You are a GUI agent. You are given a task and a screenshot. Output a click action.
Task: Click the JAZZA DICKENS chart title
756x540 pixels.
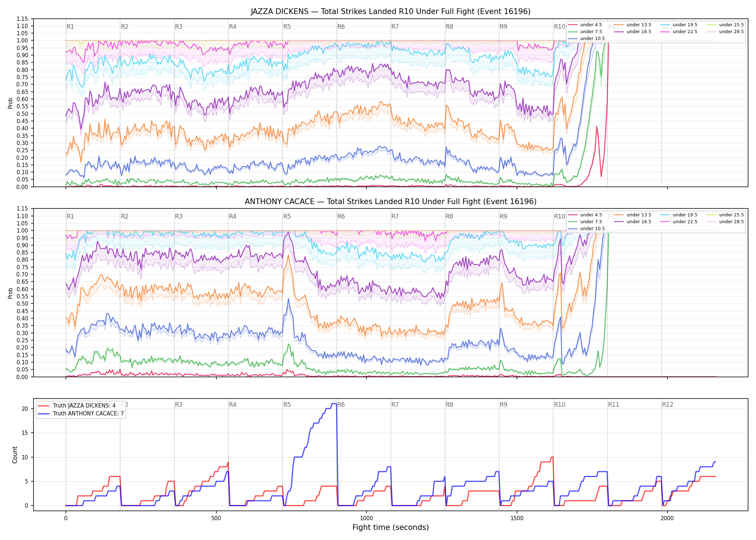pos(391,12)
